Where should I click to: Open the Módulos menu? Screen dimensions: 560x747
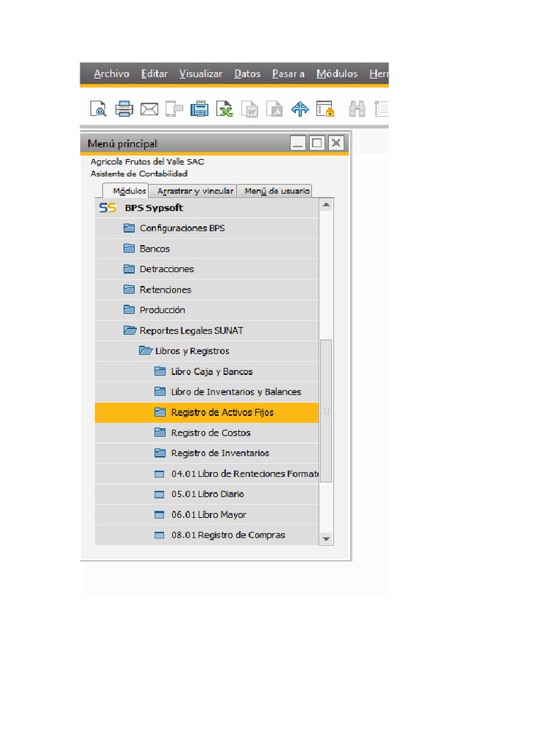pos(337,74)
